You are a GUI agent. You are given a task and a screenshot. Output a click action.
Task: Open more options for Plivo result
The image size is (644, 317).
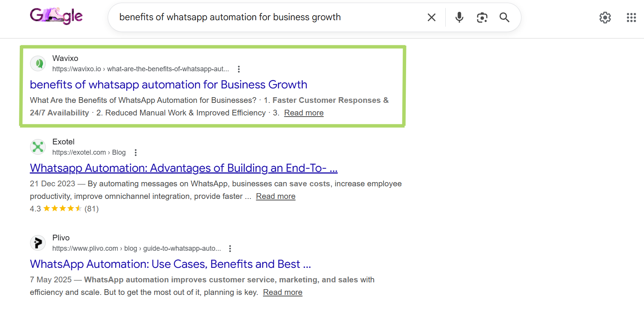pos(230,248)
